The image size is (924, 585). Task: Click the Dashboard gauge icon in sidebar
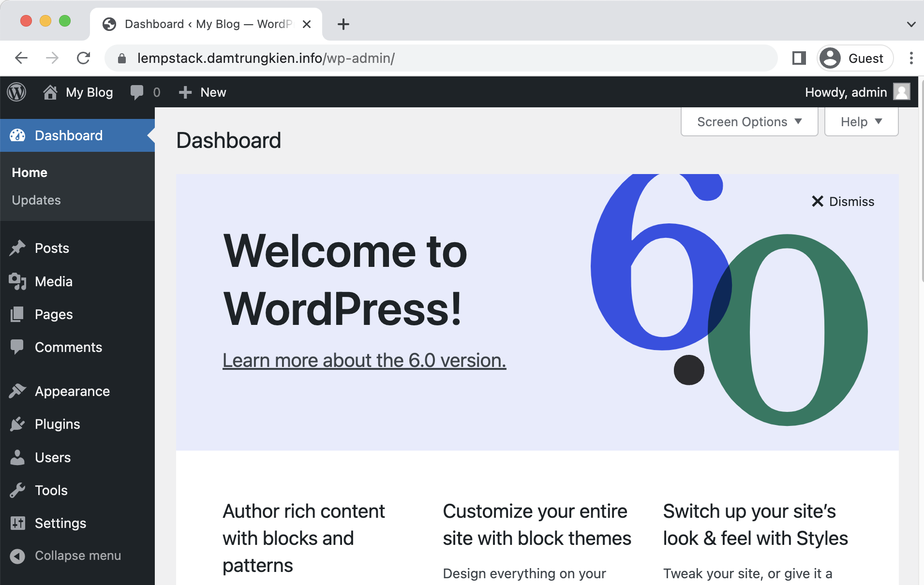point(17,135)
